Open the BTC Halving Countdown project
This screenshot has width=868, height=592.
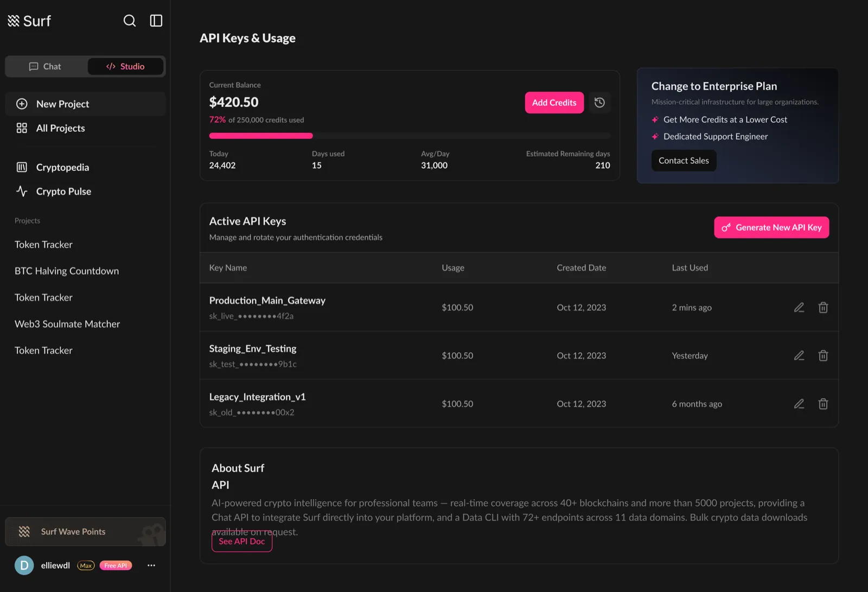[67, 271]
